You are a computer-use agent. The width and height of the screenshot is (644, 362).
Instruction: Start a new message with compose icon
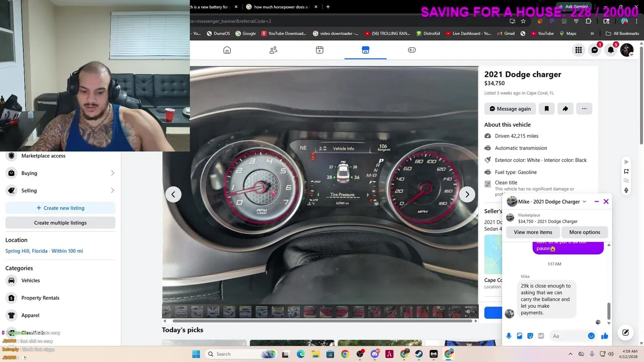[x=625, y=332]
